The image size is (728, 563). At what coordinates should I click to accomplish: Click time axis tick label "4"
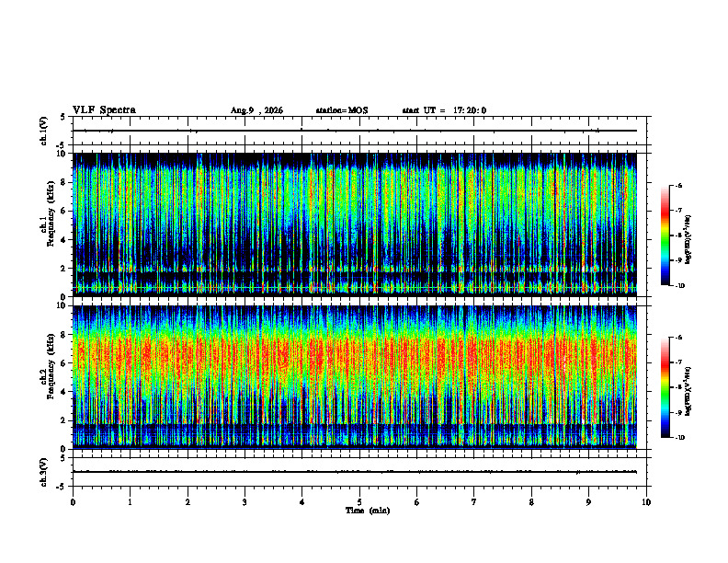point(302,502)
